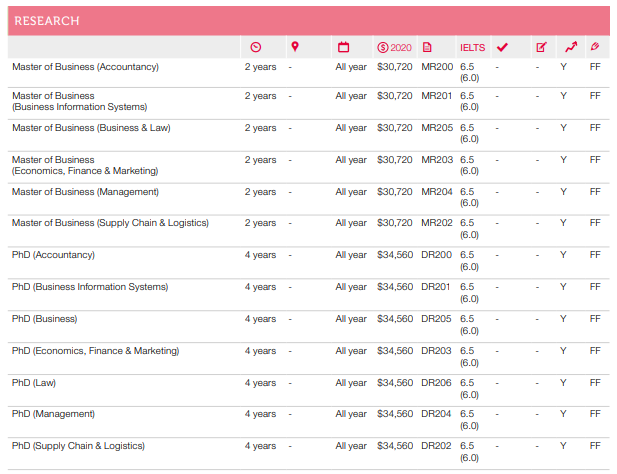617x474 pixels.
Task: Click the rising trend arrow icon
Action: (x=570, y=47)
